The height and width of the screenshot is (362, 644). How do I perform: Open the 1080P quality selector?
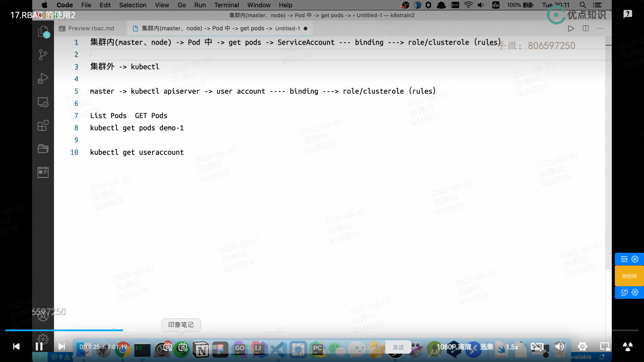[x=454, y=347]
